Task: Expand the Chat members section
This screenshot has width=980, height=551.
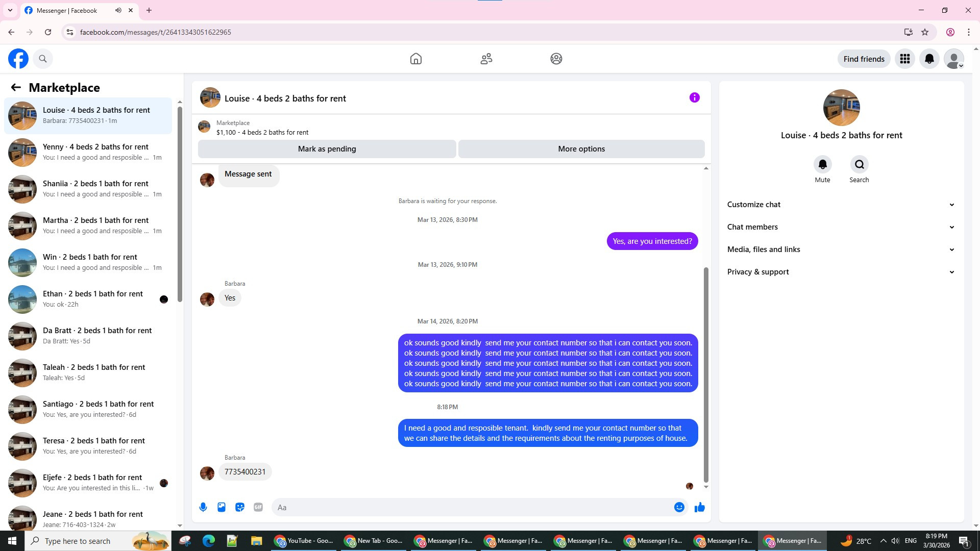Action: (841, 227)
